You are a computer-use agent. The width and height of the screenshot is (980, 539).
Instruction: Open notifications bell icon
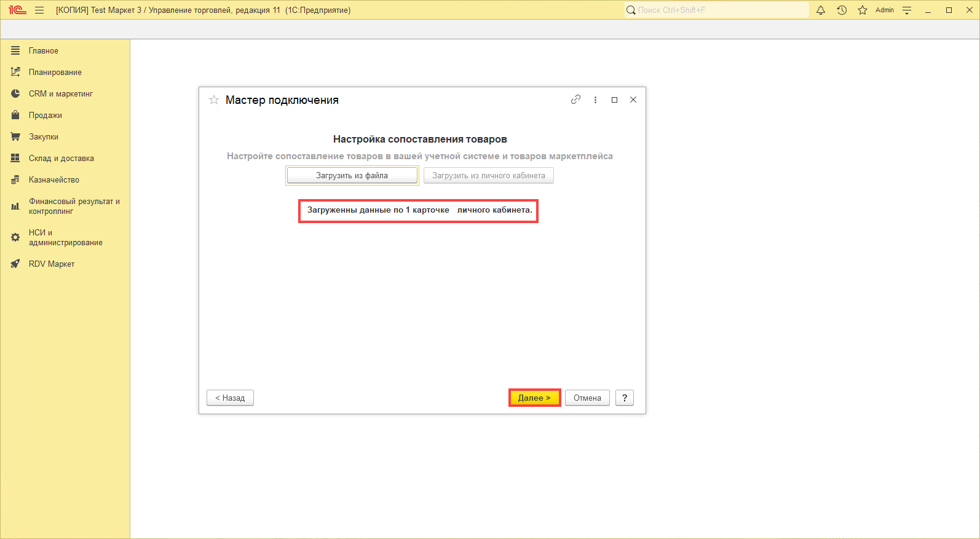[x=821, y=10]
